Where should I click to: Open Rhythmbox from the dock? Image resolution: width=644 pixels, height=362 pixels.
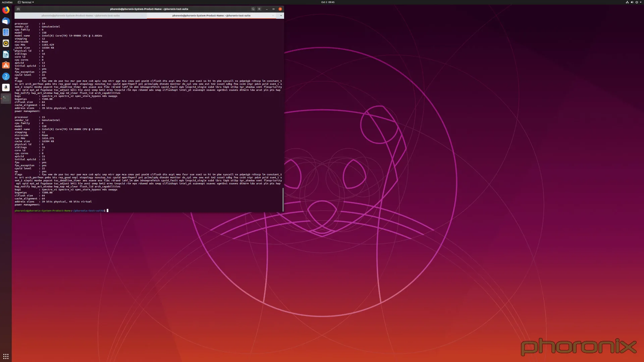pyautogui.click(x=6, y=43)
